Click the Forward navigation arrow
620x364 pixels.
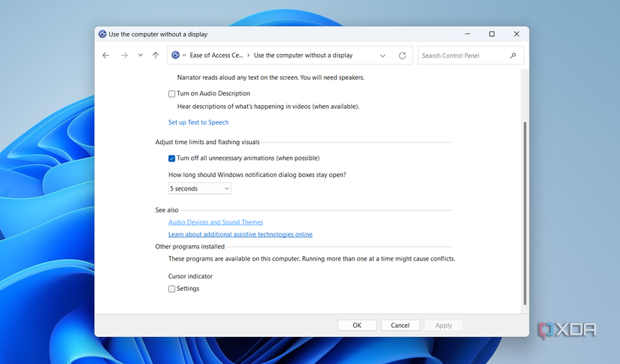124,56
